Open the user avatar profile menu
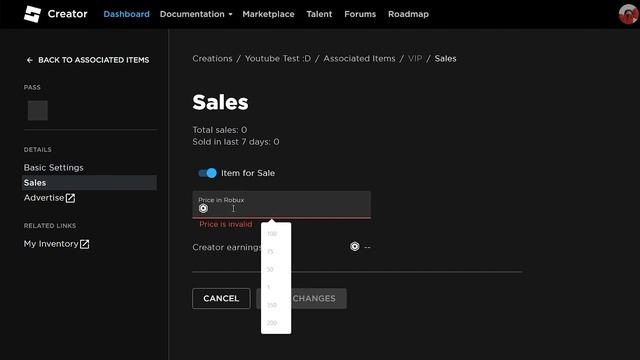Screen dimensions: 640x360 point(629,14)
